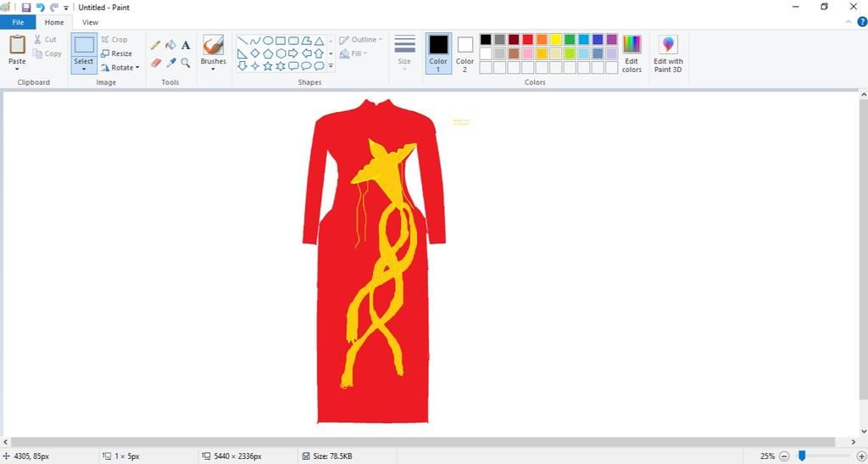The width and height of the screenshot is (868, 464).
Task: Click the Brushes tool button
Action: tap(213, 46)
